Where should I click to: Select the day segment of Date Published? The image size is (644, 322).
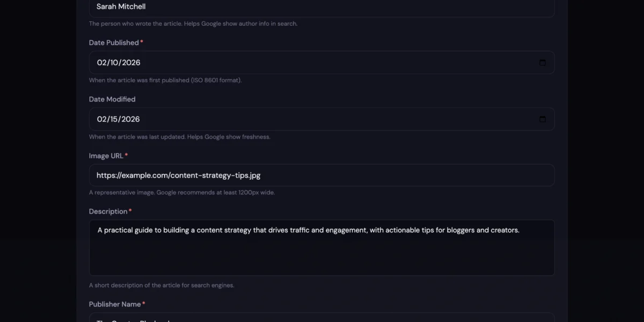(114, 63)
